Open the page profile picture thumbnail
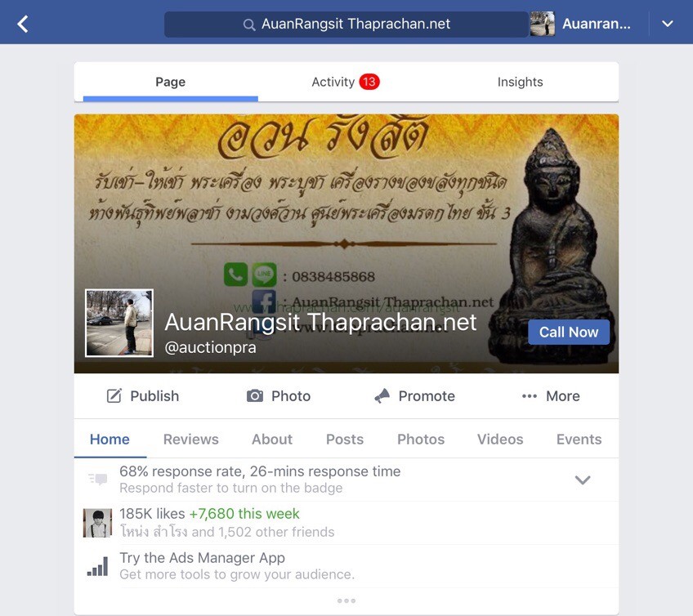693x616 pixels. (x=119, y=323)
